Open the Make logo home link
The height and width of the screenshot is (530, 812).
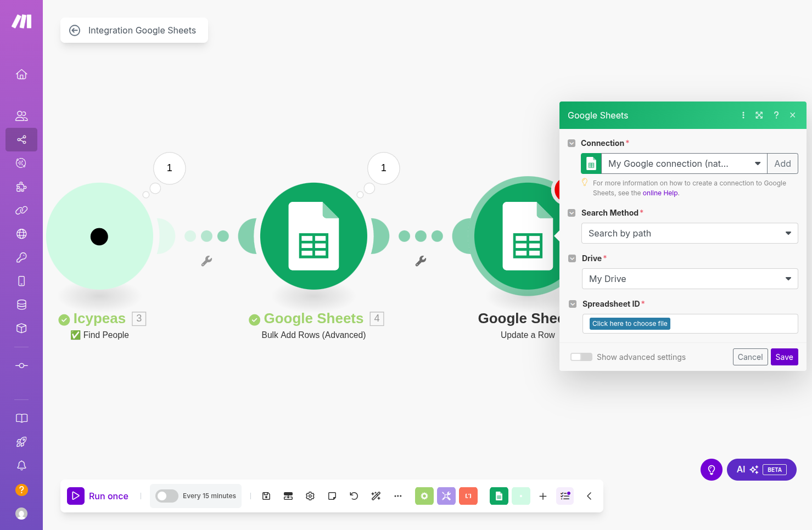21,21
